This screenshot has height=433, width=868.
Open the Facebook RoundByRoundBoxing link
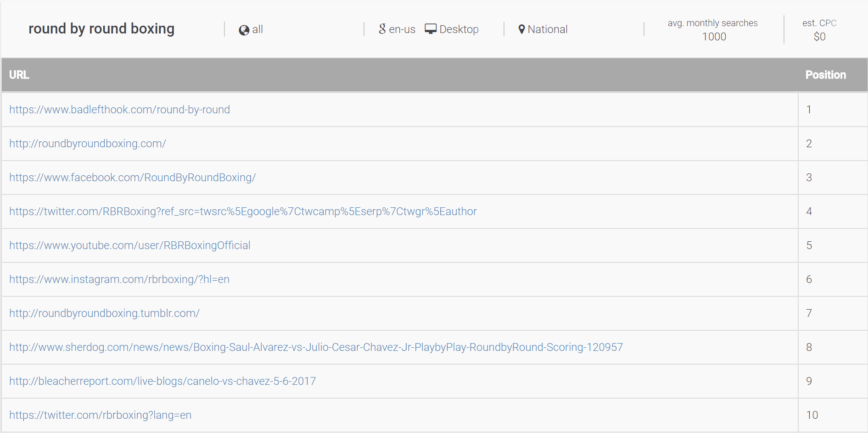(x=132, y=178)
